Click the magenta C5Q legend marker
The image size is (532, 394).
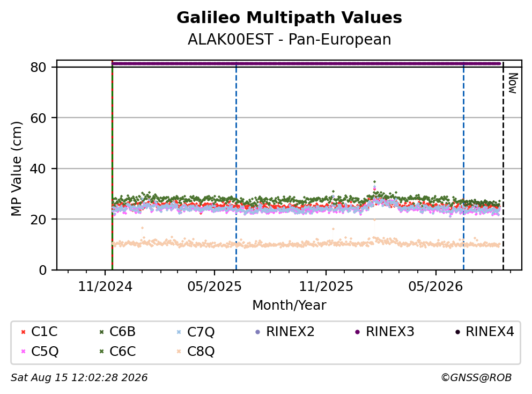click(x=23, y=352)
